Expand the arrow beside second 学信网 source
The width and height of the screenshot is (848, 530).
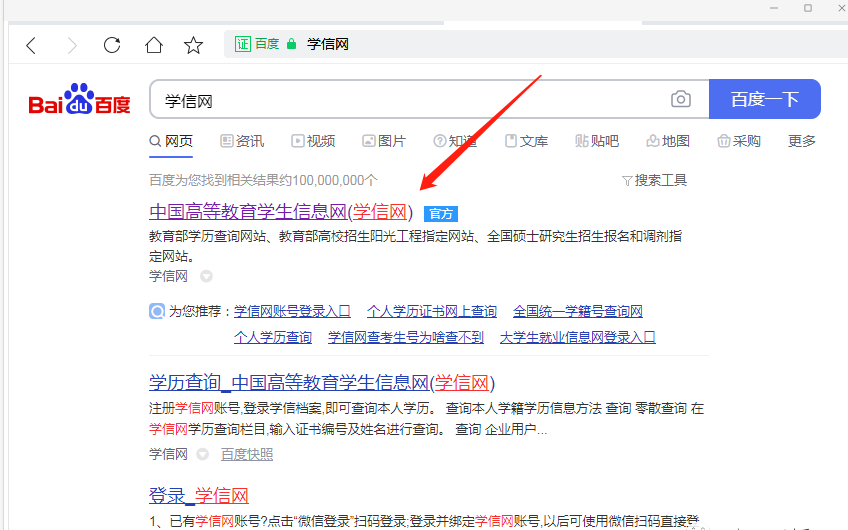[202, 454]
